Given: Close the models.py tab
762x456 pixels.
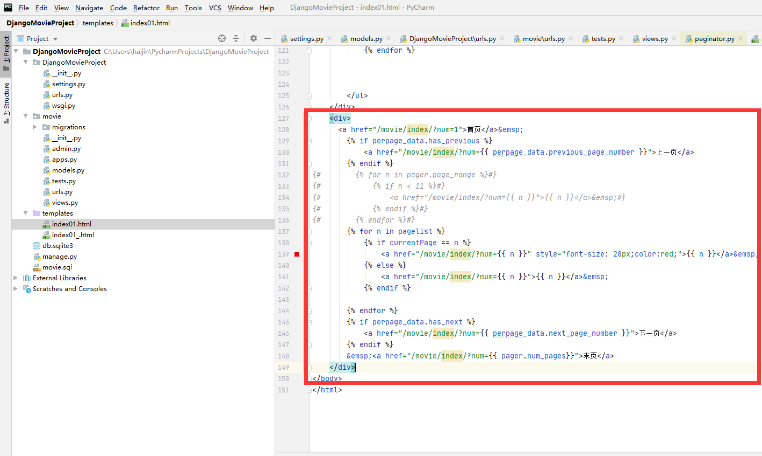Looking at the screenshot, I should point(389,38).
